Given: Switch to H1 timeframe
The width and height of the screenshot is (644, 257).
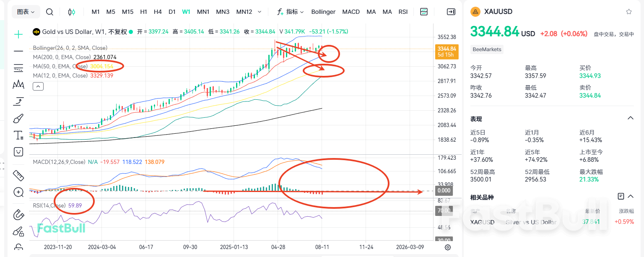Looking at the screenshot, I should pyautogui.click(x=143, y=12).
